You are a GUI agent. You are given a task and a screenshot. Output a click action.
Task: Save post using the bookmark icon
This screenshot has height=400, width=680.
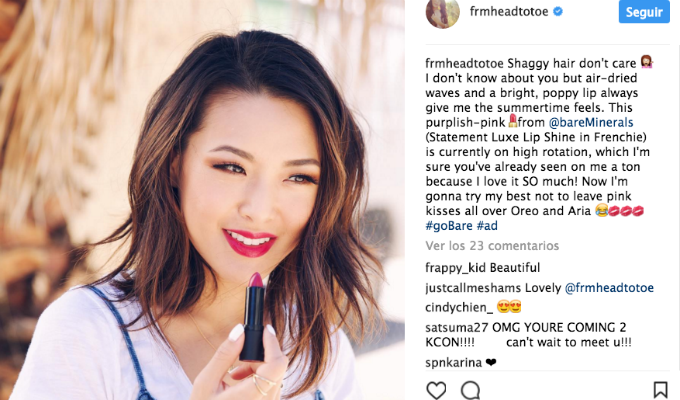click(x=660, y=390)
